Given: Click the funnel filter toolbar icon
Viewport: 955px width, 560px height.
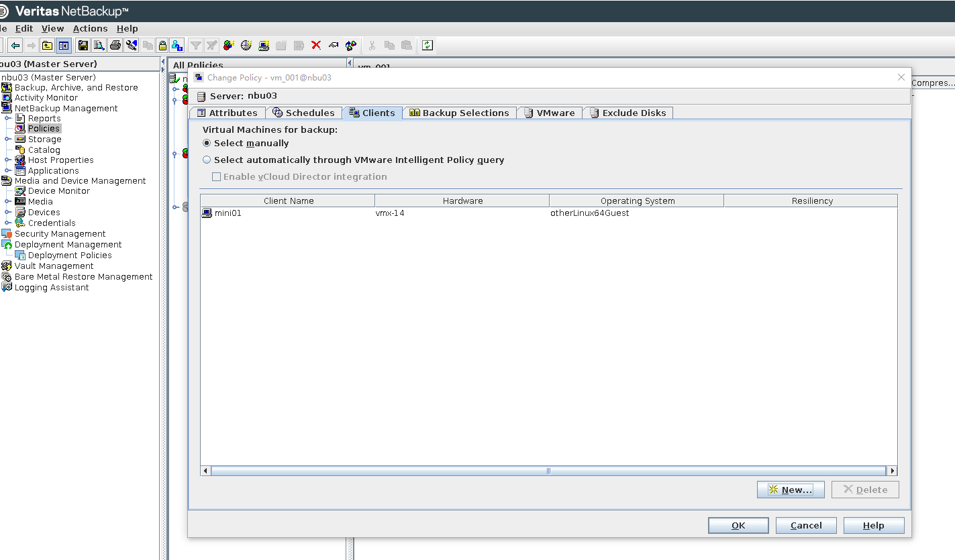Looking at the screenshot, I should 195,46.
